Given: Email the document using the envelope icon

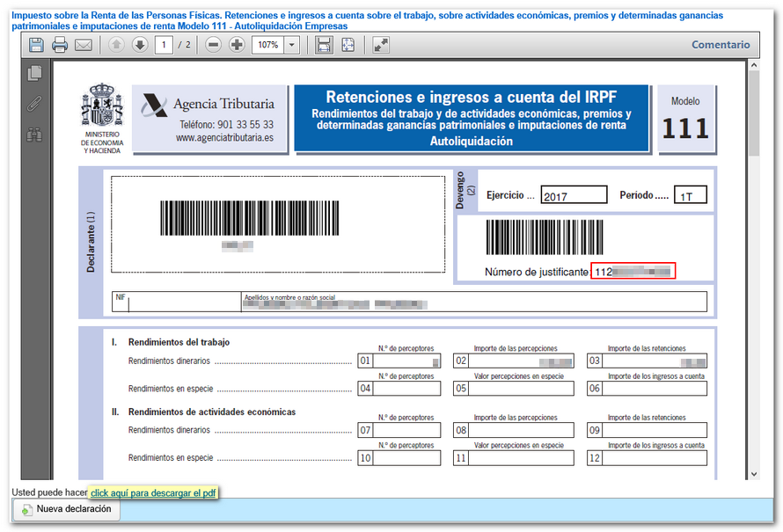Looking at the screenshot, I should tap(82, 45).
